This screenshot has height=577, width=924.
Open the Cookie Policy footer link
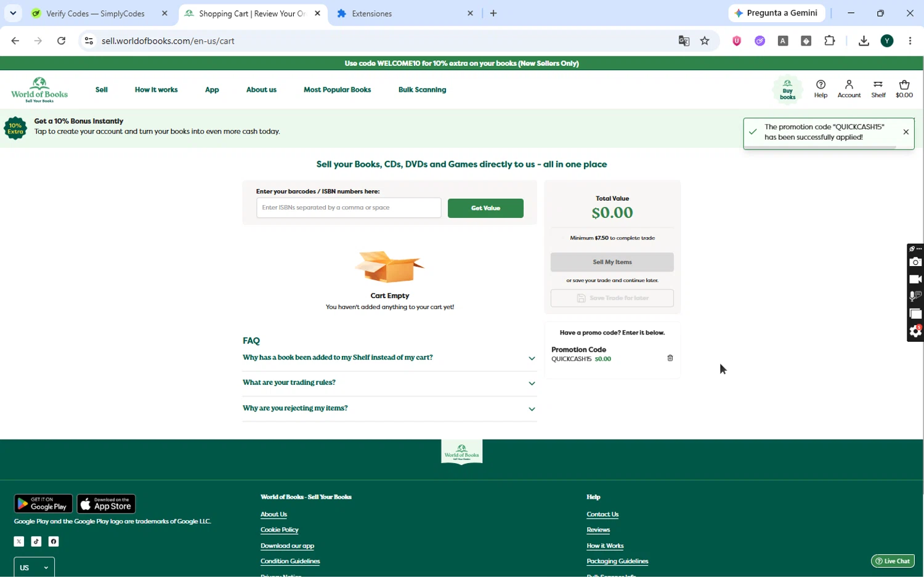coord(279,530)
